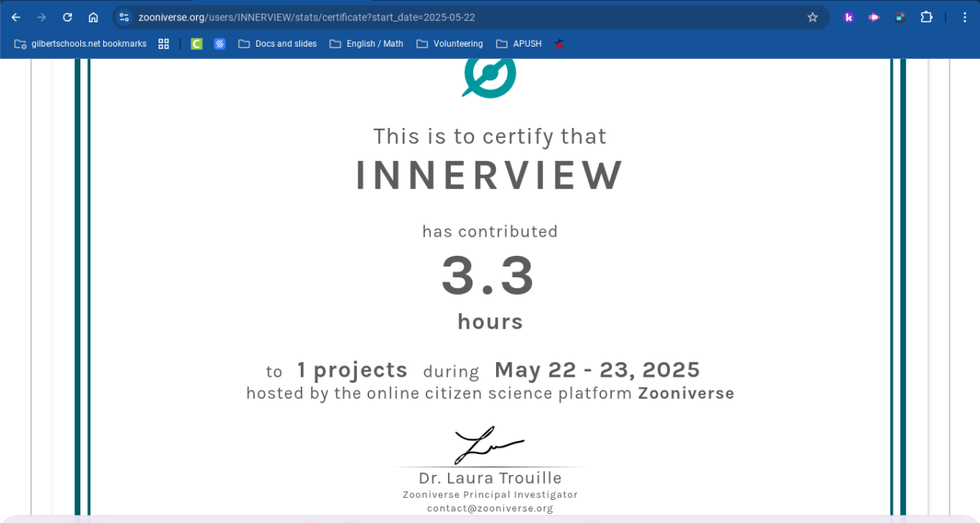The width and height of the screenshot is (980, 523).
Task: Open the pink camera recorder extension
Action: coord(874,17)
